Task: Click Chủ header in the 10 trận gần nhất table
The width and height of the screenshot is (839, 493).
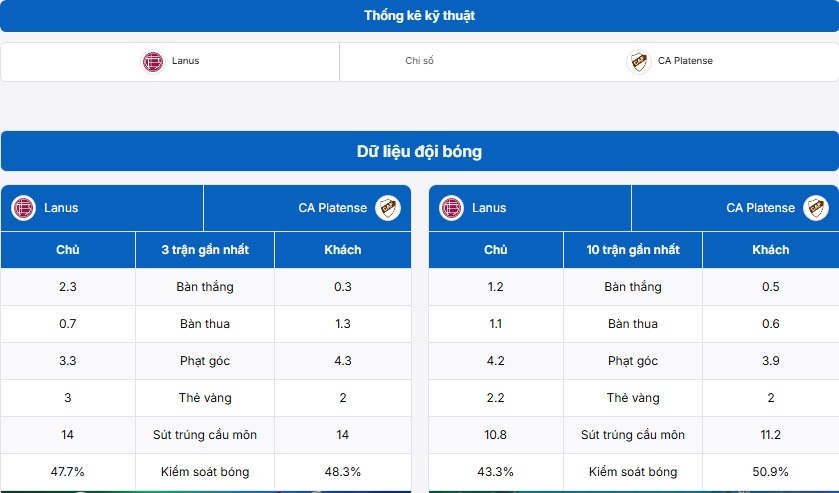Action: [x=496, y=250]
